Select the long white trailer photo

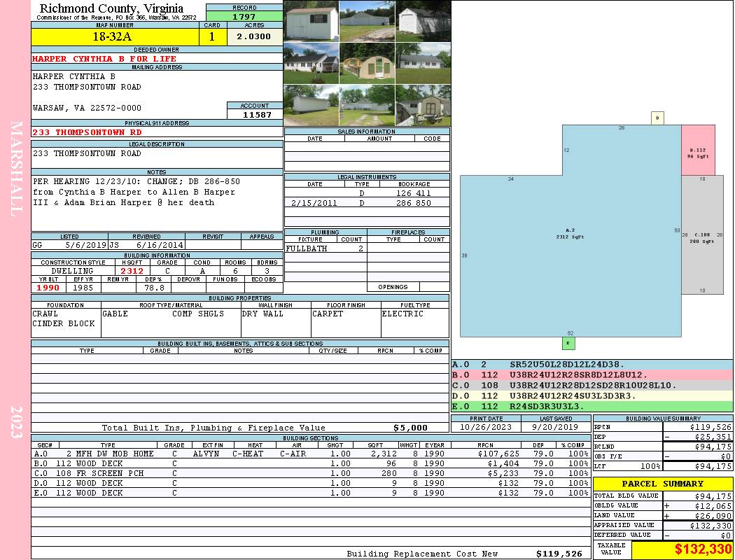(x=311, y=106)
